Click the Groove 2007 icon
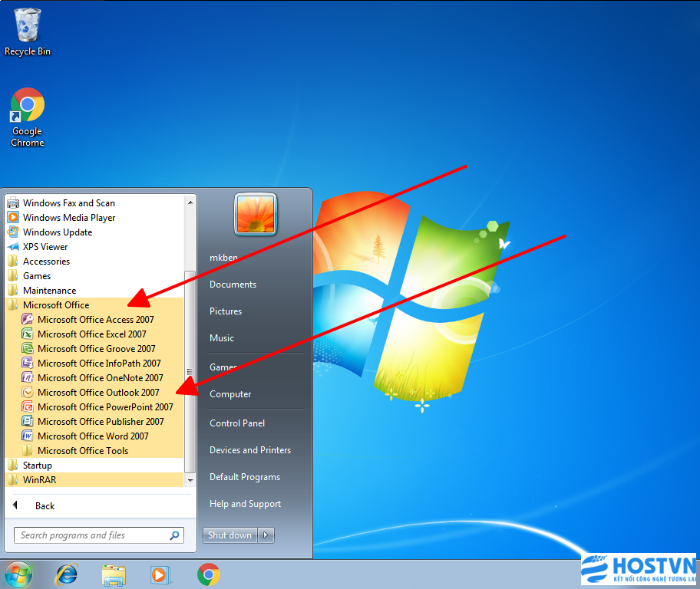 click(x=27, y=348)
